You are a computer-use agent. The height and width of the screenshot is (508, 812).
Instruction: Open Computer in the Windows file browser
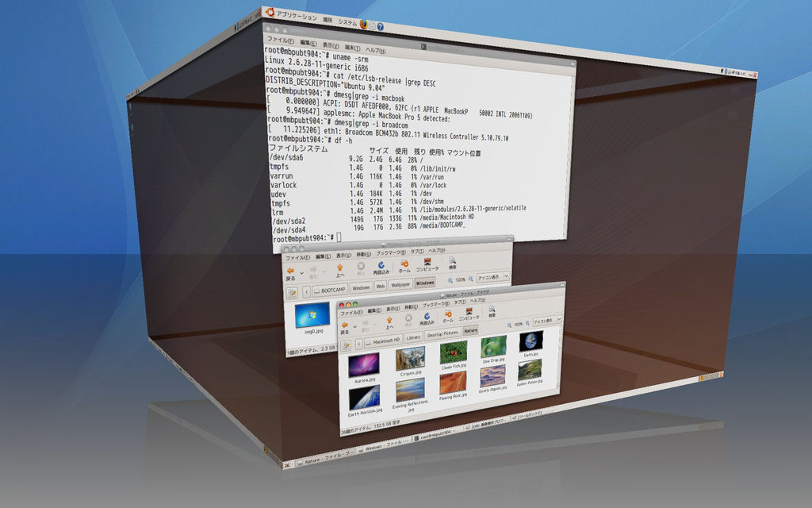click(x=427, y=265)
